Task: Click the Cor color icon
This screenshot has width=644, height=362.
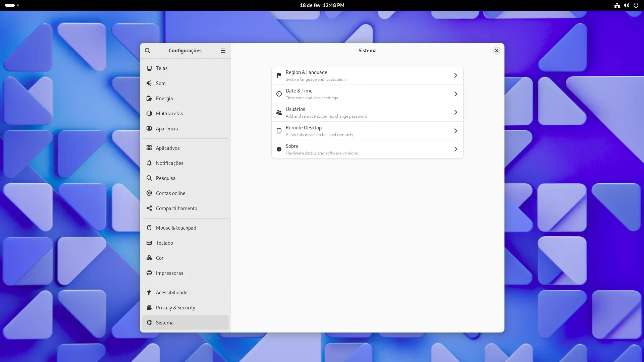Action: pyautogui.click(x=149, y=258)
